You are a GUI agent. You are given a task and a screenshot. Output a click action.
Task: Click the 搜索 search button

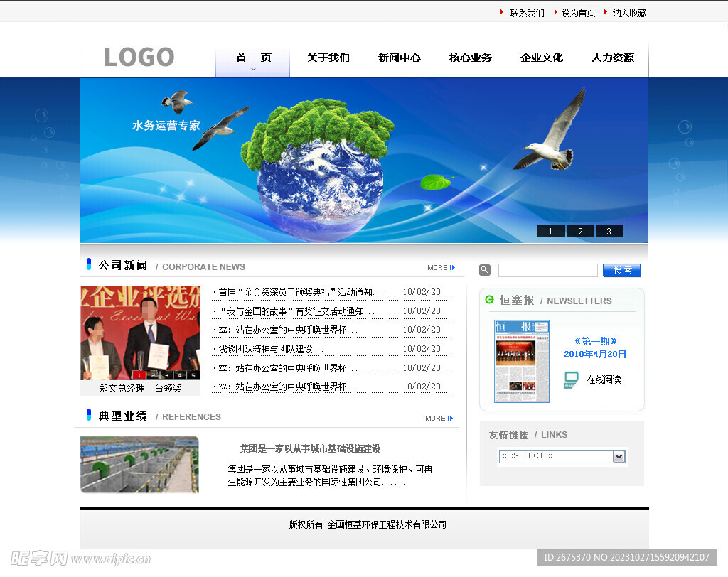pyautogui.click(x=621, y=269)
